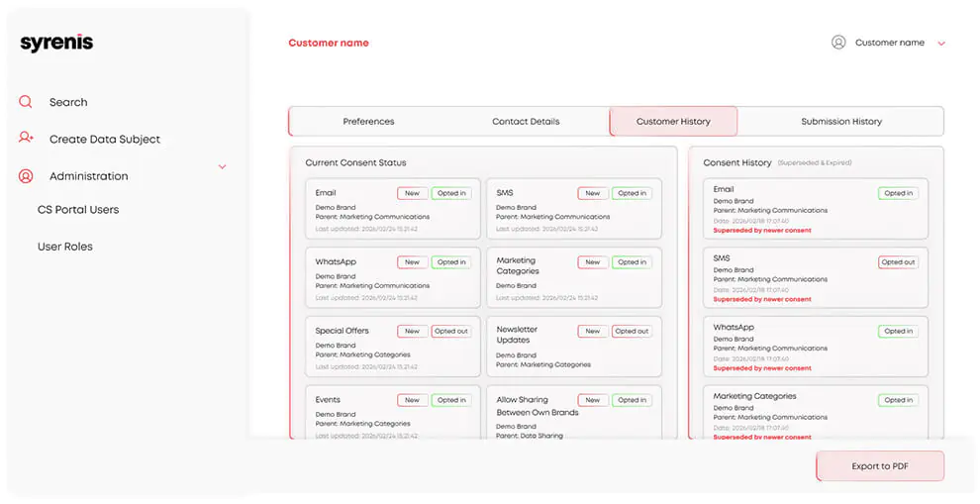Click Opted out badge on Newsletter Updates card
The height and width of the screenshot is (504, 980).
tap(632, 331)
